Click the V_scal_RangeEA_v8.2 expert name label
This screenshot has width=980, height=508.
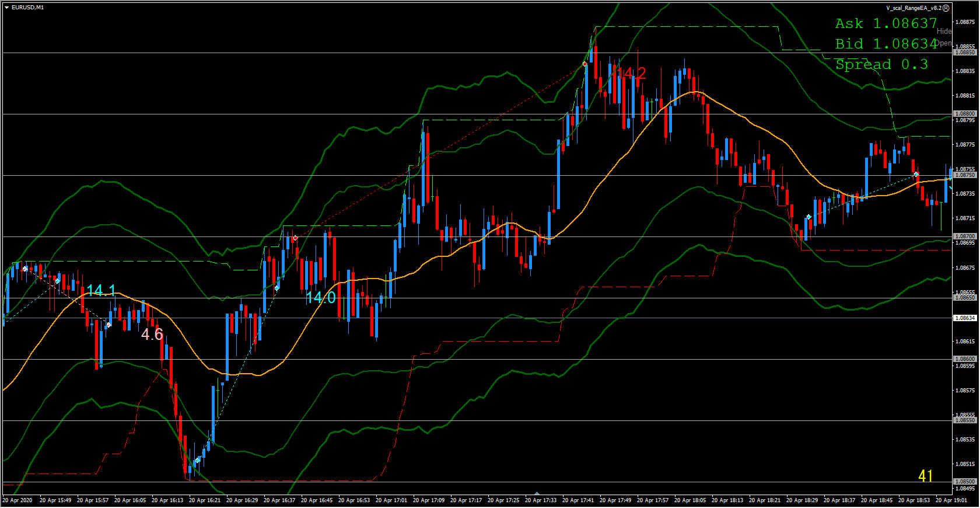point(914,8)
